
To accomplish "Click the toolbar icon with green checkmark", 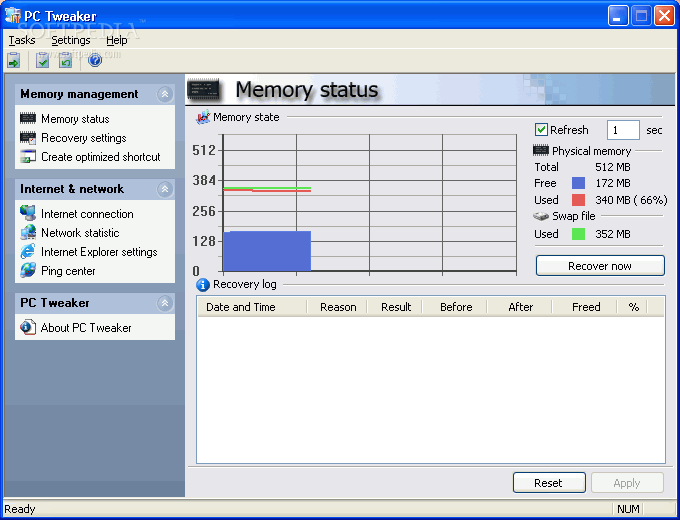I will pos(42,60).
